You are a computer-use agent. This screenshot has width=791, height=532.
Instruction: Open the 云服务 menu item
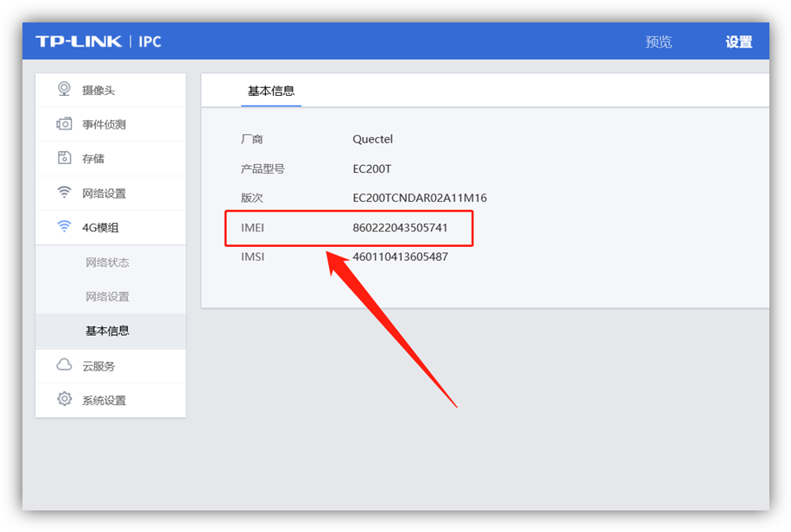[111, 366]
